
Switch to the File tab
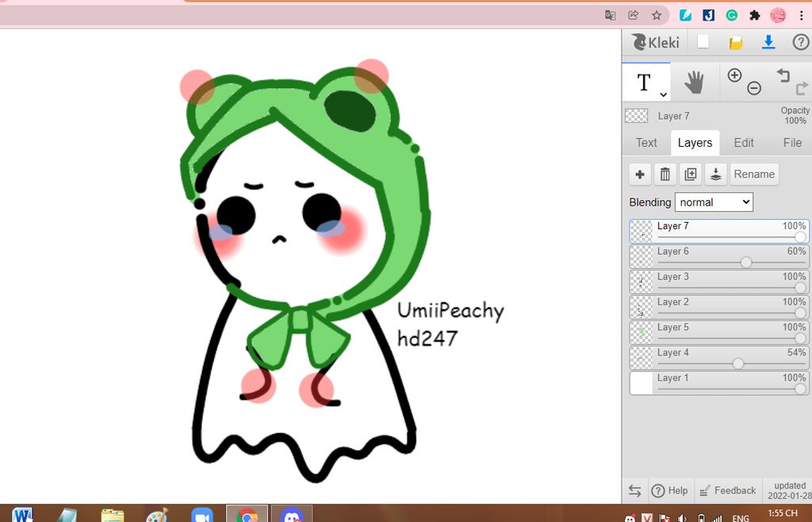792,143
